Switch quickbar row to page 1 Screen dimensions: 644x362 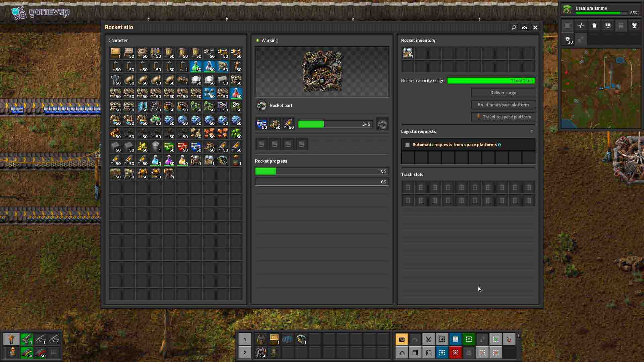coord(245,340)
